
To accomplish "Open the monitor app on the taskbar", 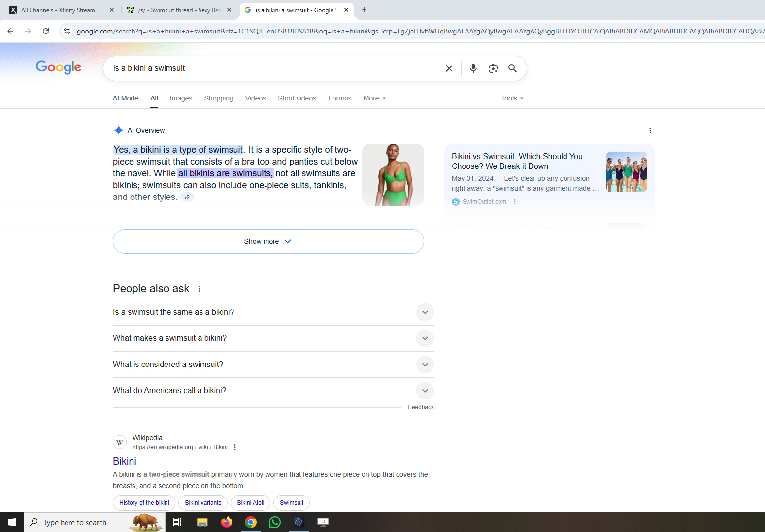I will pos(323,522).
